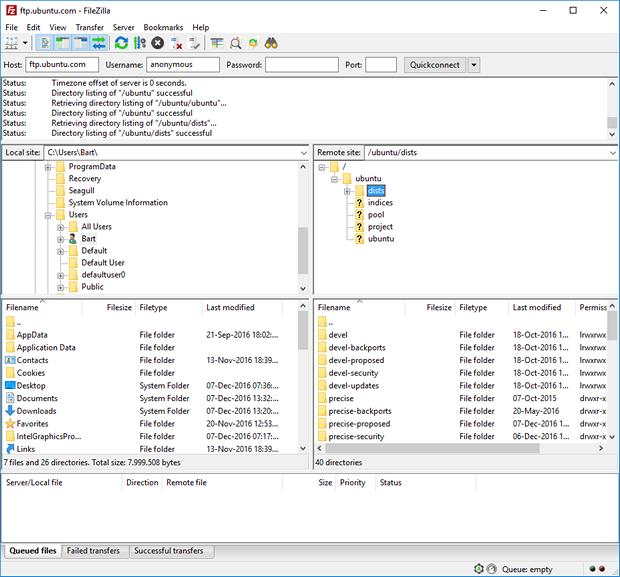Switch to the Queued files tab
The height and width of the screenshot is (577, 620).
coord(33,551)
